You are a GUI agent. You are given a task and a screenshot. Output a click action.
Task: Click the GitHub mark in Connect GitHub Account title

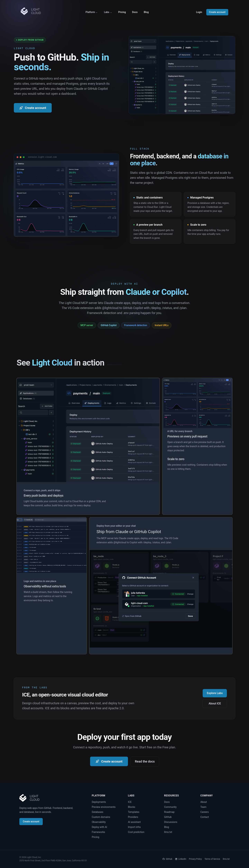[124, 578]
